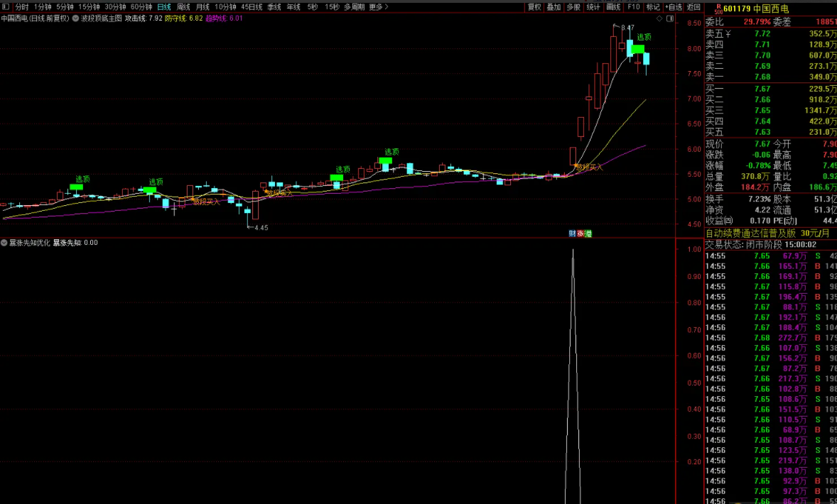Switch to 年线 yearly chart
The image size is (837, 504).
point(293,7)
